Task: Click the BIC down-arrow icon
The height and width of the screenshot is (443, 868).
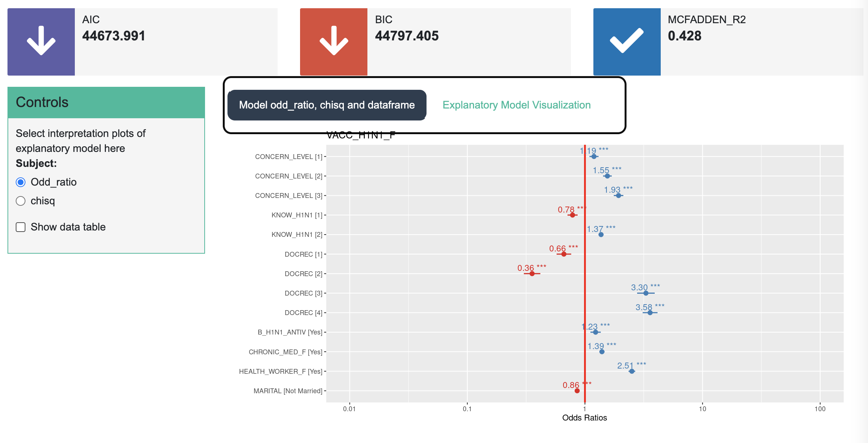Action: 334,41
